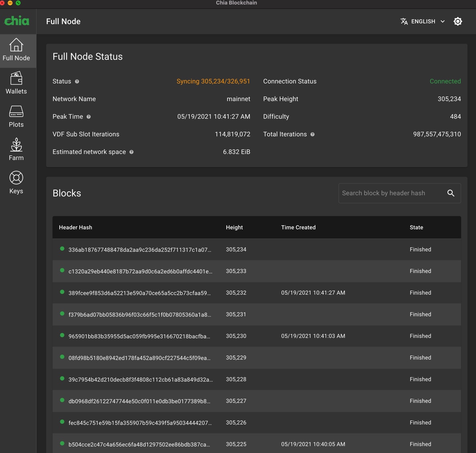Click the Blocks section heading
The width and height of the screenshot is (476, 453).
pyautogui.click(x=67, y=193)
